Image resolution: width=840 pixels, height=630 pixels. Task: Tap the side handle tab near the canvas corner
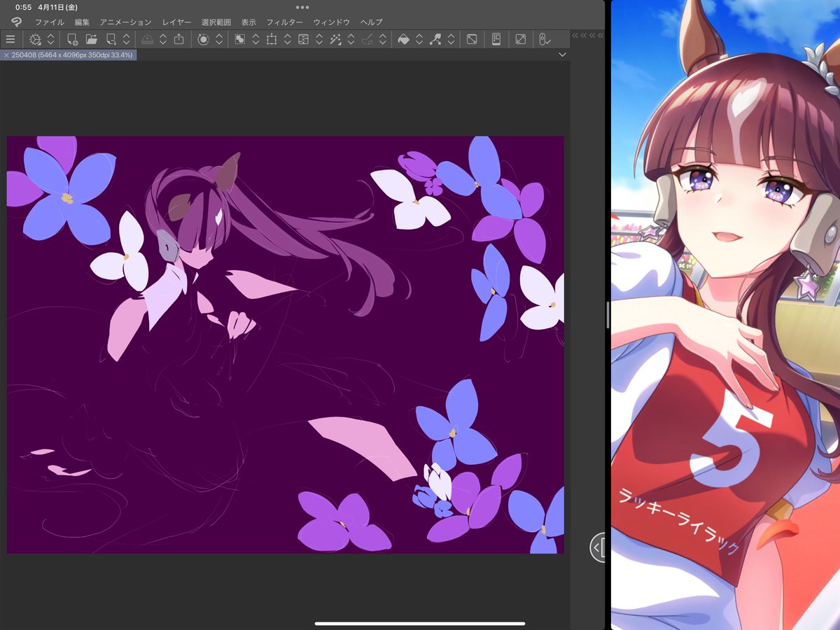[597, 547]
